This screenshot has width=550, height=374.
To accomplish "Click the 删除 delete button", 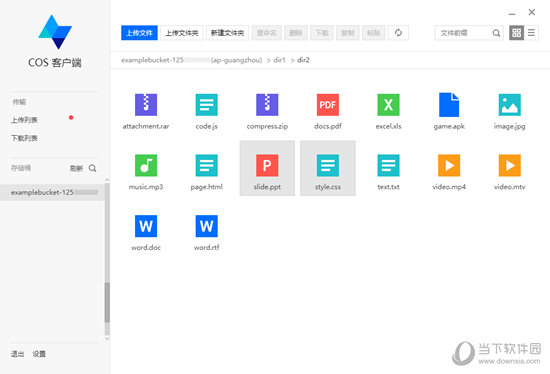I will tap(296, 33).
